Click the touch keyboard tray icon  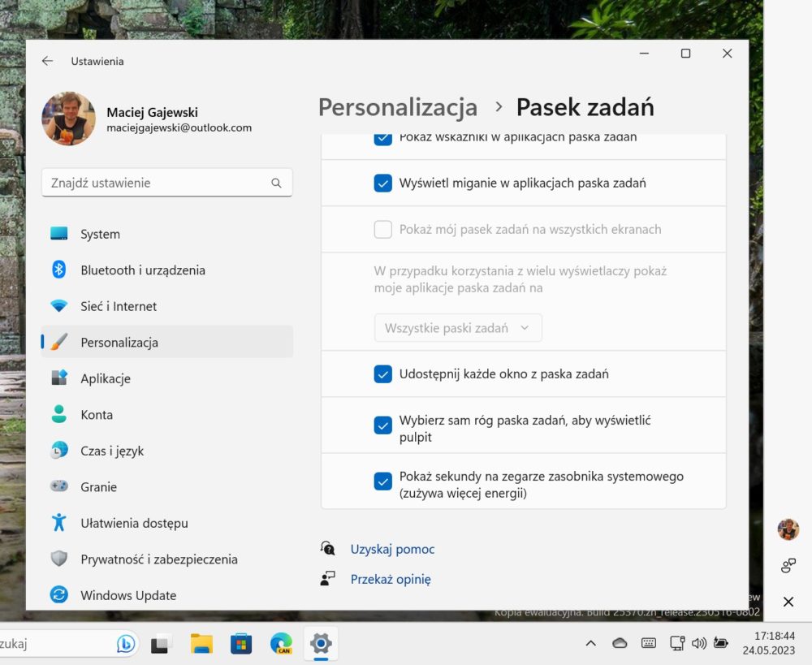tap(648, 643)
